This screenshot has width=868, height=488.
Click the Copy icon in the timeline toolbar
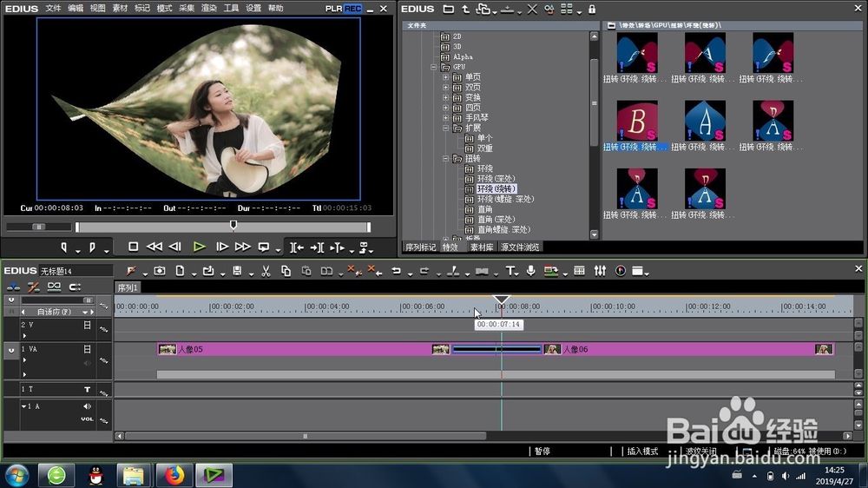tap(286, 271)
